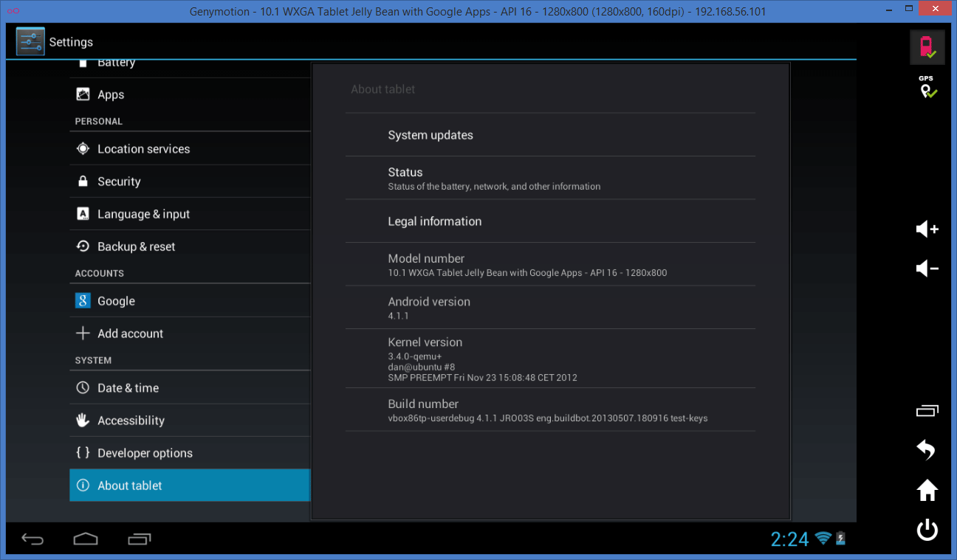Decrease volume with the speaker minus icon

[927, 269]
